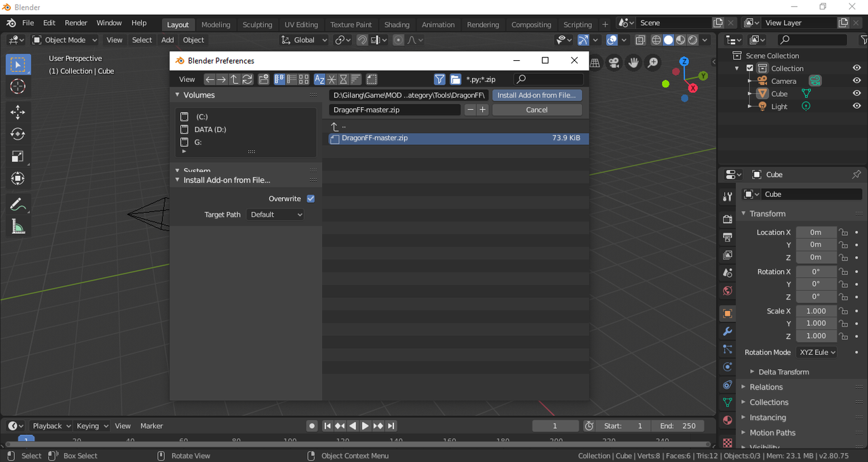This screenshot has height=462, width=868.
Task: Switch file display to horizontal list
Action: pos(292,79)
